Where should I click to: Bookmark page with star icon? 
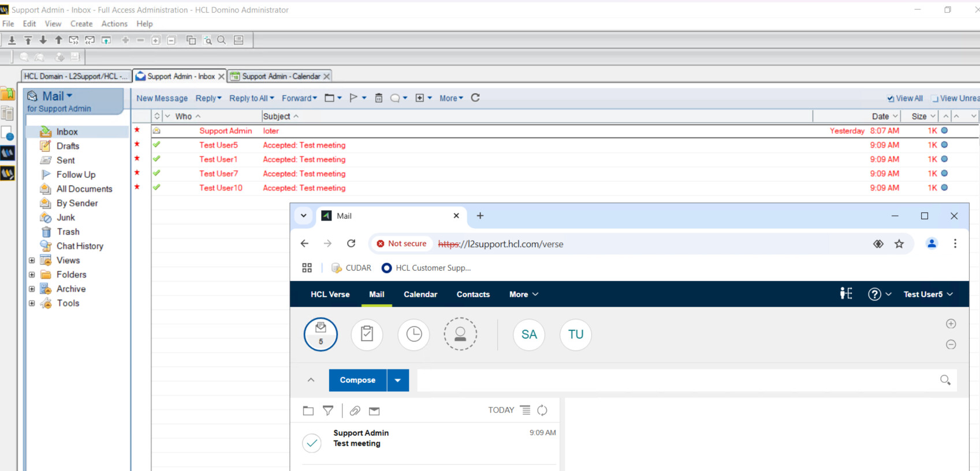click(x=899, y=244)
